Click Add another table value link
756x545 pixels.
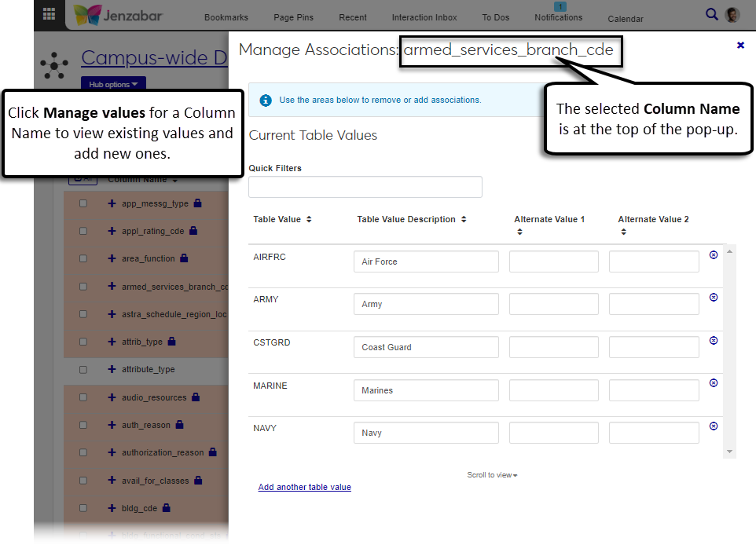click(x=304, y=487)
